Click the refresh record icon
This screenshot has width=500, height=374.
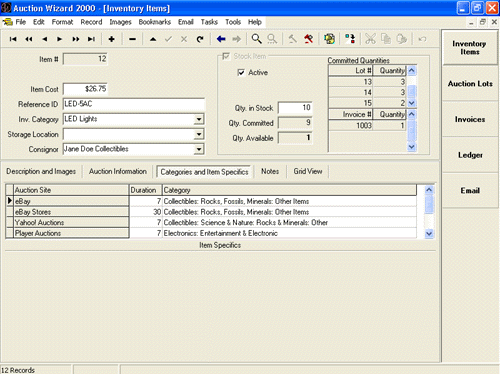(x=200, y=39)
